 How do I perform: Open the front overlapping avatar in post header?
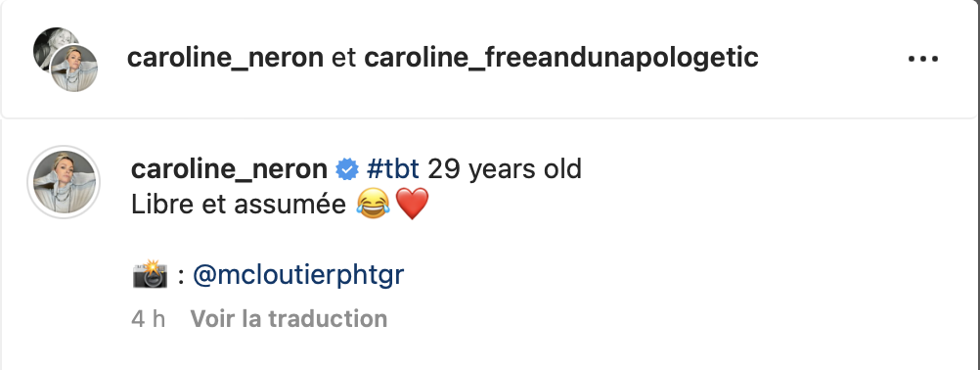[73, 69]
